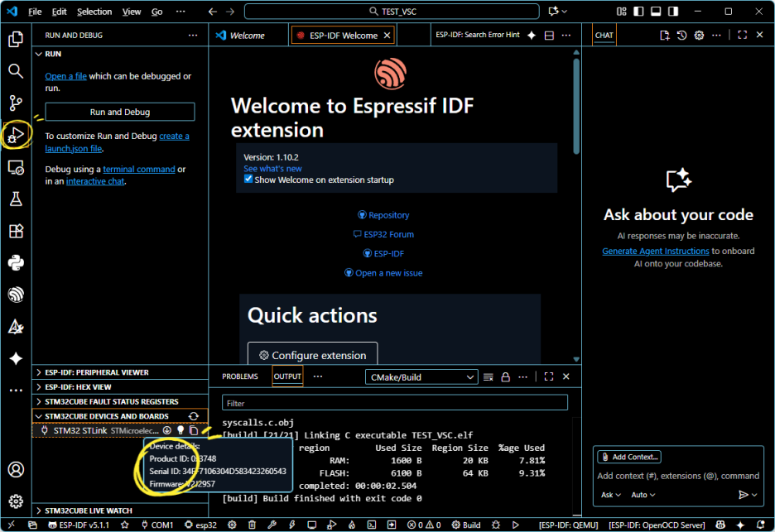This screenshot has height=532, width=775.
Task: Click the ESP-IDF flash lightning icon in status bar
Action: (291, 525)
